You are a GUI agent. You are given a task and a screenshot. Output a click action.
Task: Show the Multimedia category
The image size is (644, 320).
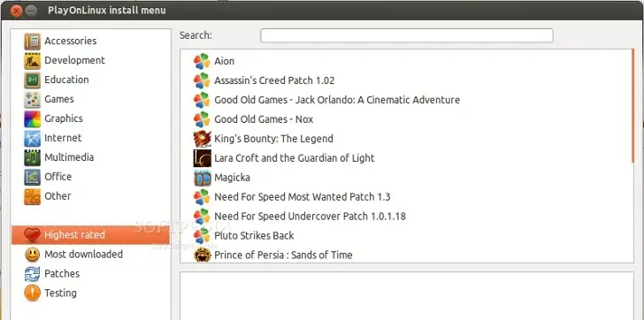click(69, 157)
